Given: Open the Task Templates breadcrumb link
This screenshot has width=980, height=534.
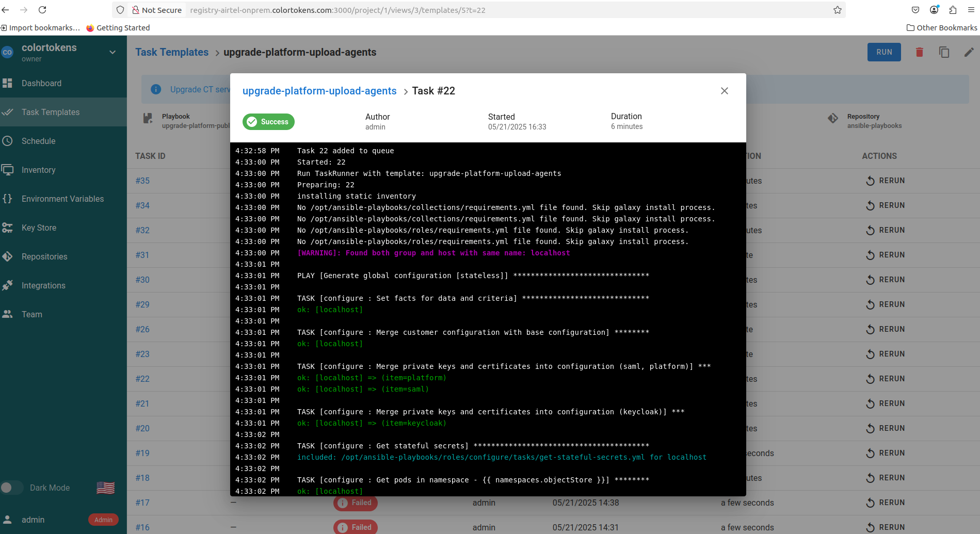Looking at the screenshot, I should click(172, 52).
